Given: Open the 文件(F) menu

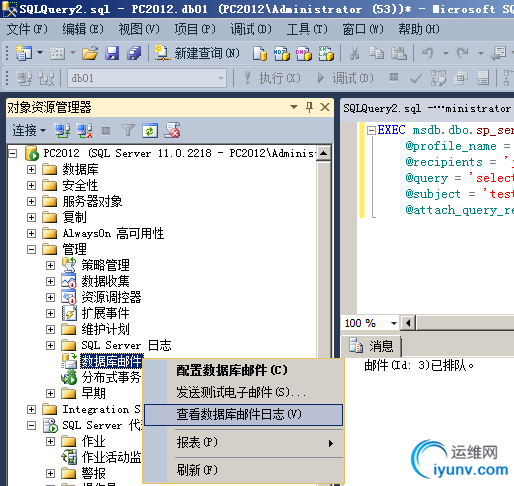Looking at the screenshot, I should pyautogui.click(x=27, y=29).
